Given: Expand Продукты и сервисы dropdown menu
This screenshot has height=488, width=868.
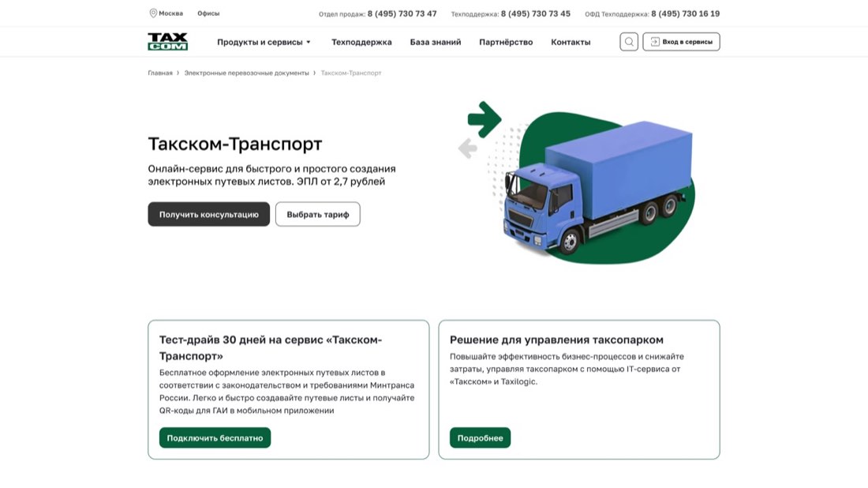Looking at the screenshot, I should (264, 42).
